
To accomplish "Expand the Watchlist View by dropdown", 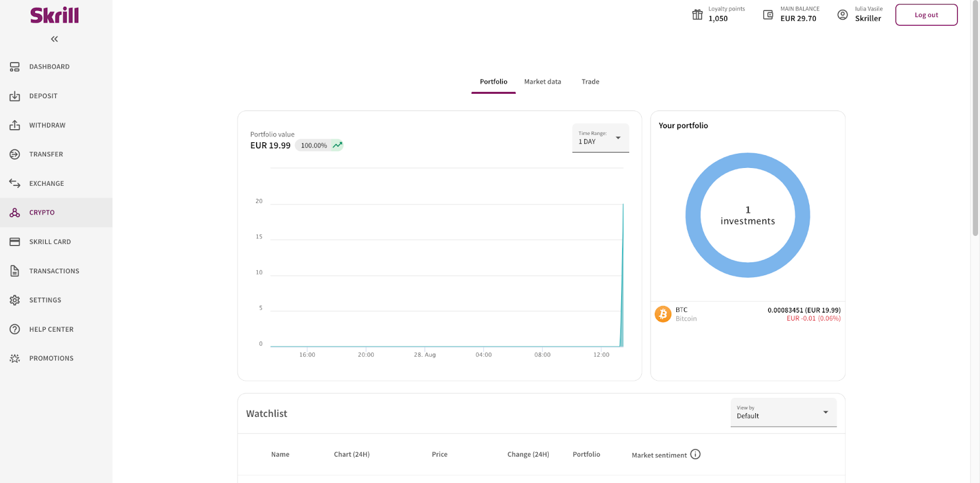I will [x=783, y=413].
